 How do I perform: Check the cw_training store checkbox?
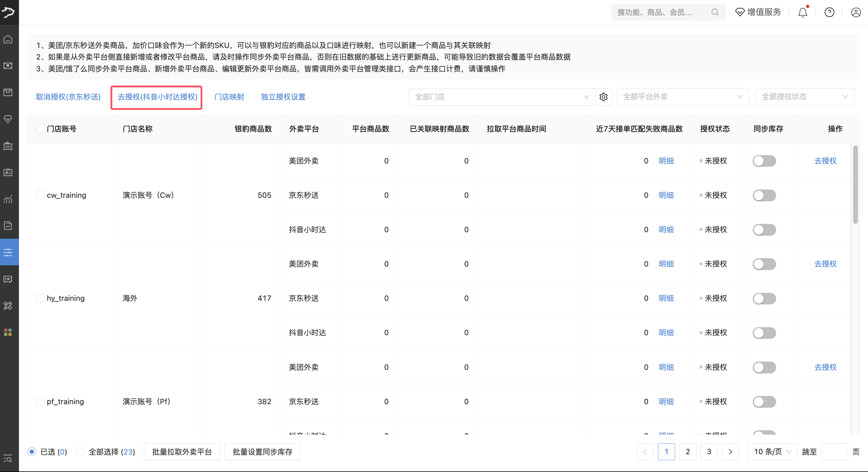pos(40,195)
